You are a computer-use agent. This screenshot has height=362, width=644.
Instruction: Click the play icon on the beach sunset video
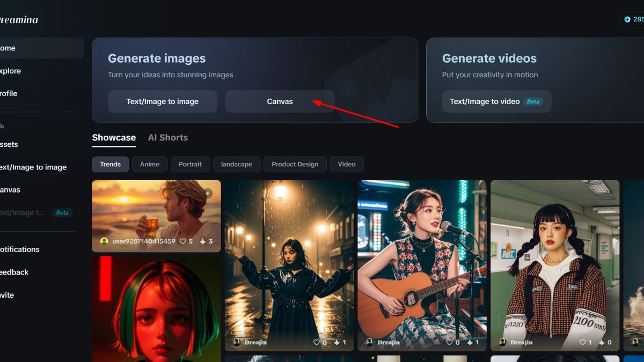coord(208,193)
